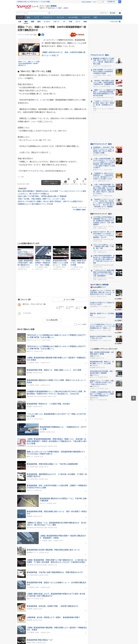Select the 国際 category tab
Image resolution: width=138 pixels, height=644 pixels.
32,21
